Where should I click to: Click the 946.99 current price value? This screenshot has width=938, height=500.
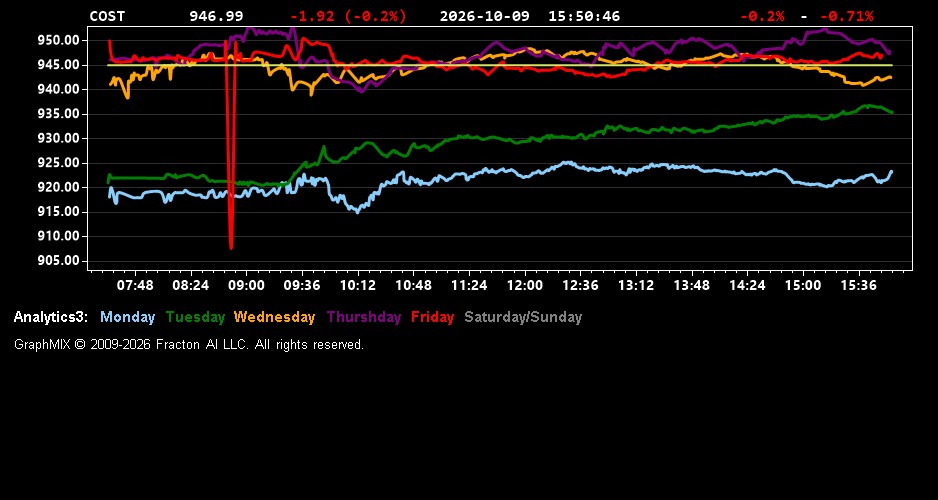217,16
